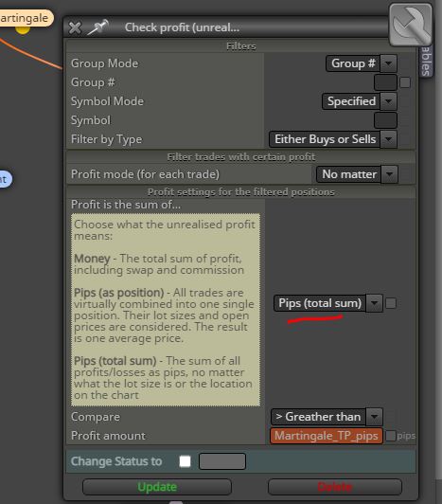This screenshot has height=504, width=442.
Task: Click the Group # input field
Action: 385,82
